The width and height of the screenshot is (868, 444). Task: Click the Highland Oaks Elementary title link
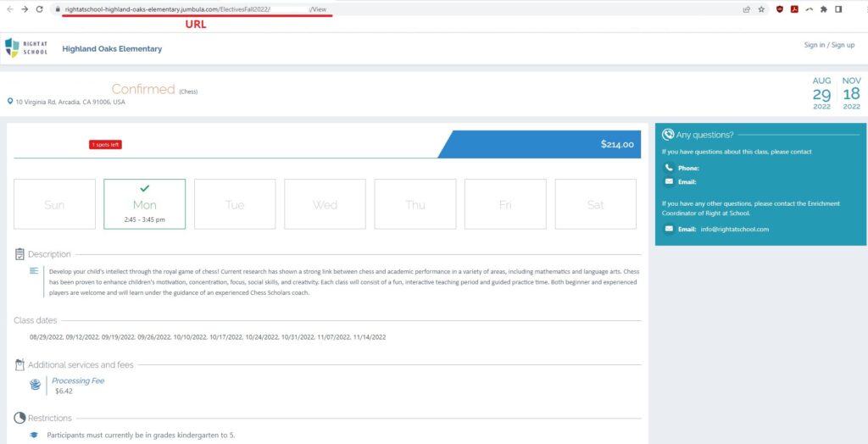click(x=112, y=48)
